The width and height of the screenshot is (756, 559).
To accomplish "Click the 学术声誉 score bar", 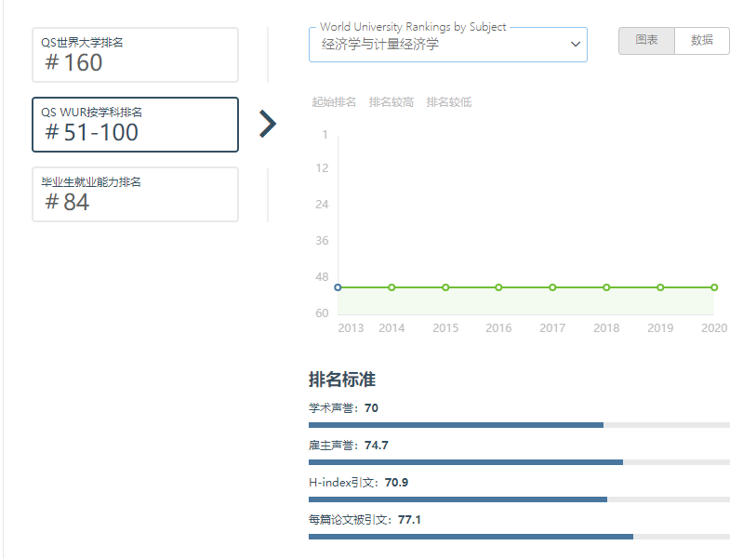I will pyautogui.click(x=519, y=425).
